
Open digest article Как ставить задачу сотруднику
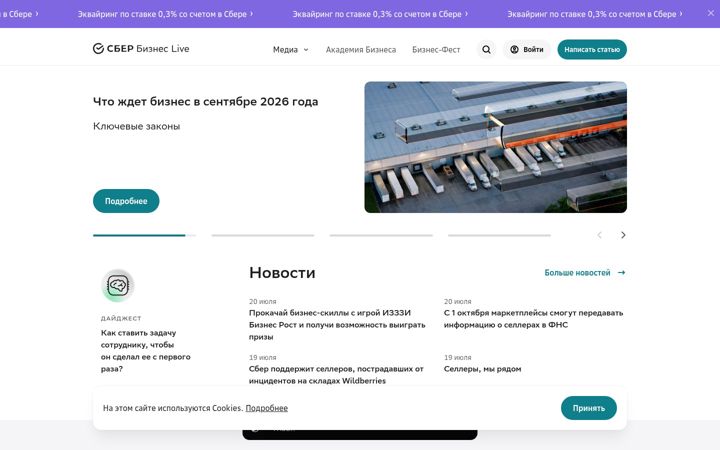click(146, 350)
